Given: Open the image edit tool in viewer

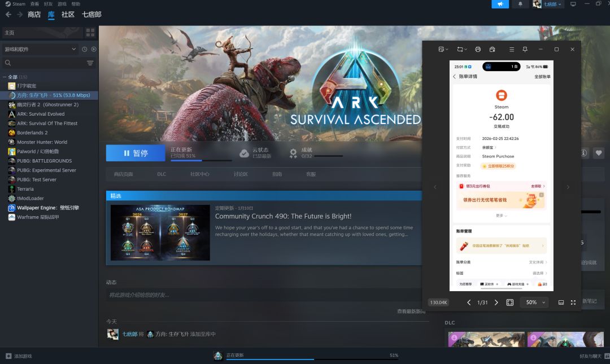Looking at the screenshot, I should [441, 50].
